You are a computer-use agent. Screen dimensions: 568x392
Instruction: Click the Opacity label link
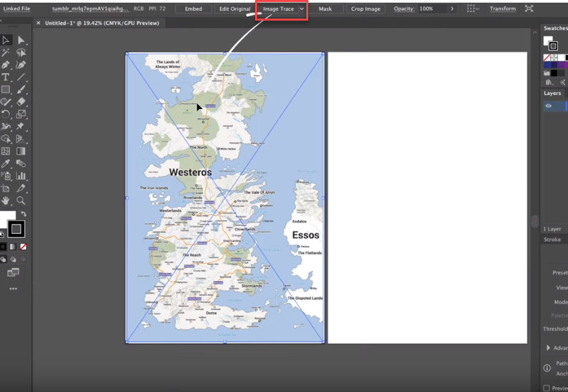point(404,9)
